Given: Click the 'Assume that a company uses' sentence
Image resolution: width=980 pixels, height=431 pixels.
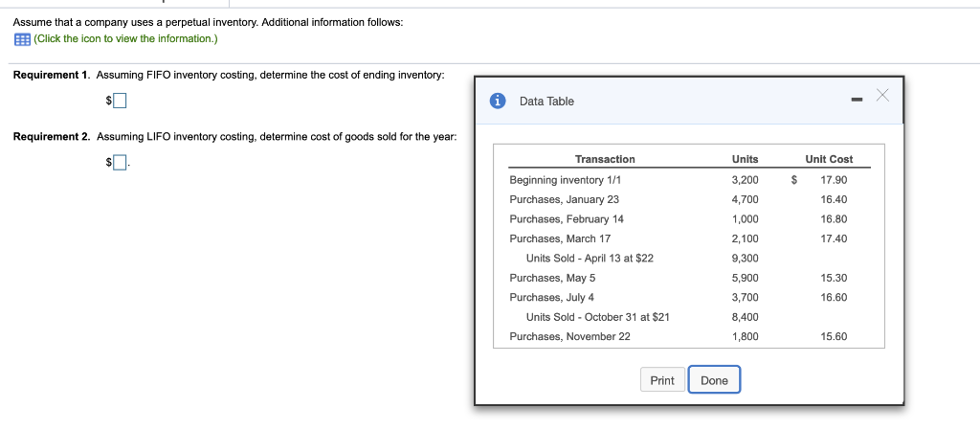Looking at the screenshot, I should pos(208,23).
